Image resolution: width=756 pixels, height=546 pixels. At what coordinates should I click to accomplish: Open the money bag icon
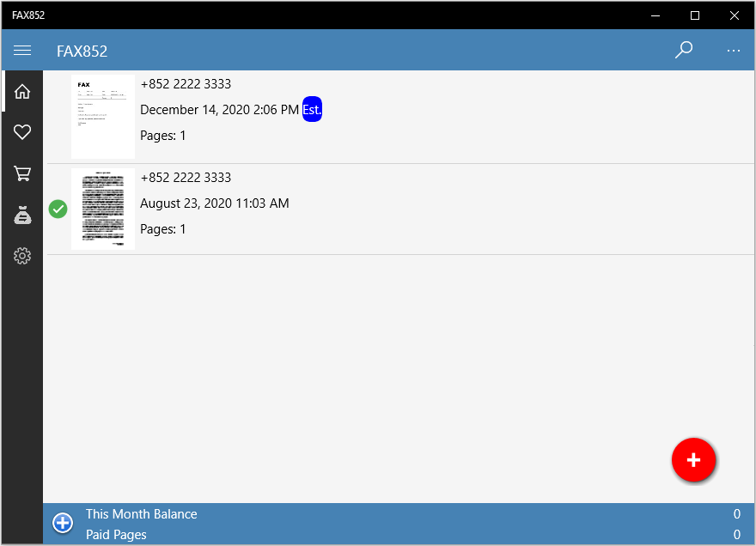pyautogui.click(x=22, y=215)
